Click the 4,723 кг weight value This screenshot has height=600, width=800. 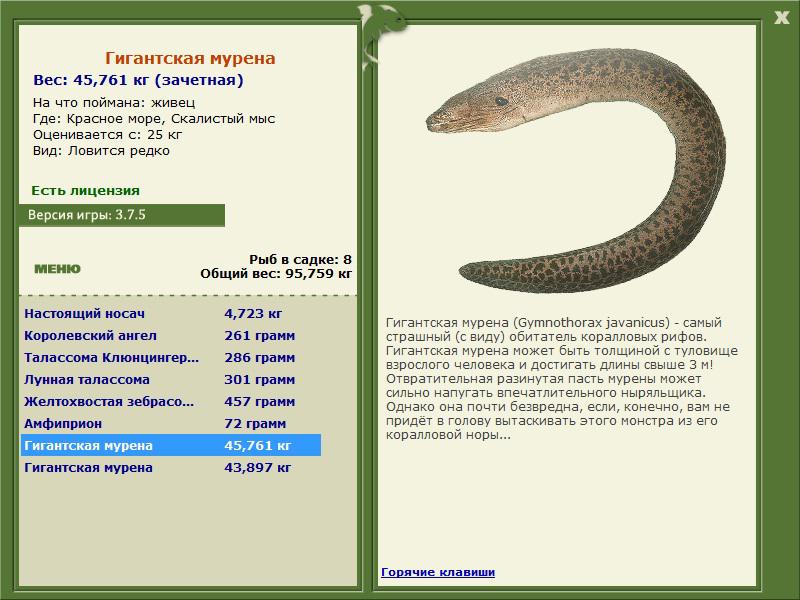(253, 313)
